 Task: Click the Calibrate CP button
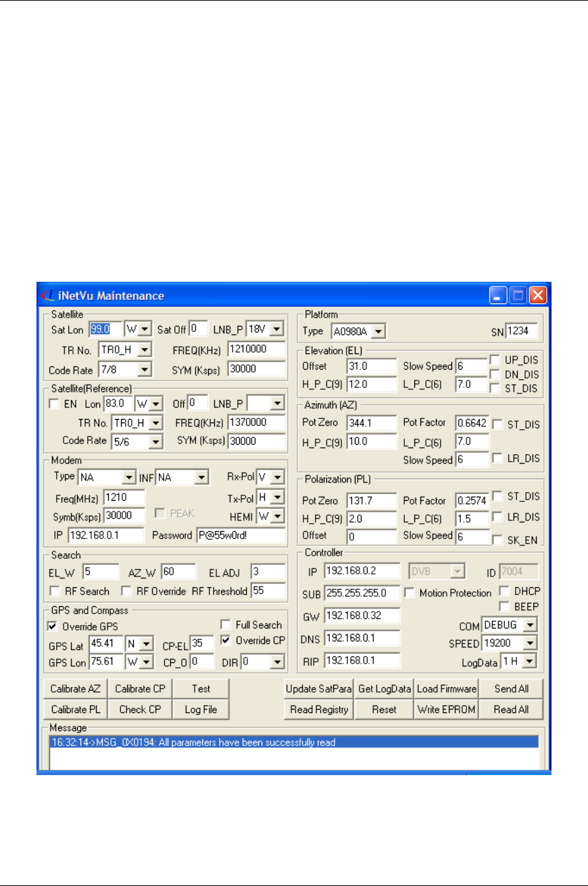coord(140,689)
